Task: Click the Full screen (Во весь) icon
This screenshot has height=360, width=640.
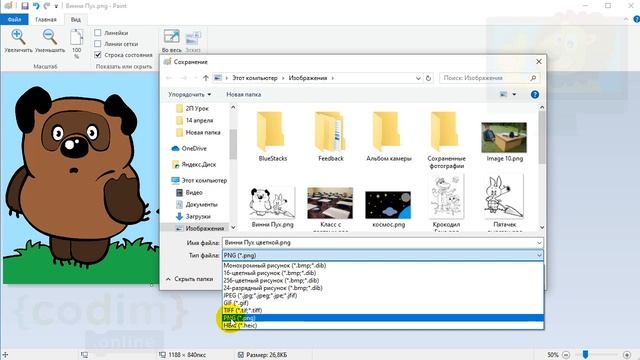Action: point(171,36)
